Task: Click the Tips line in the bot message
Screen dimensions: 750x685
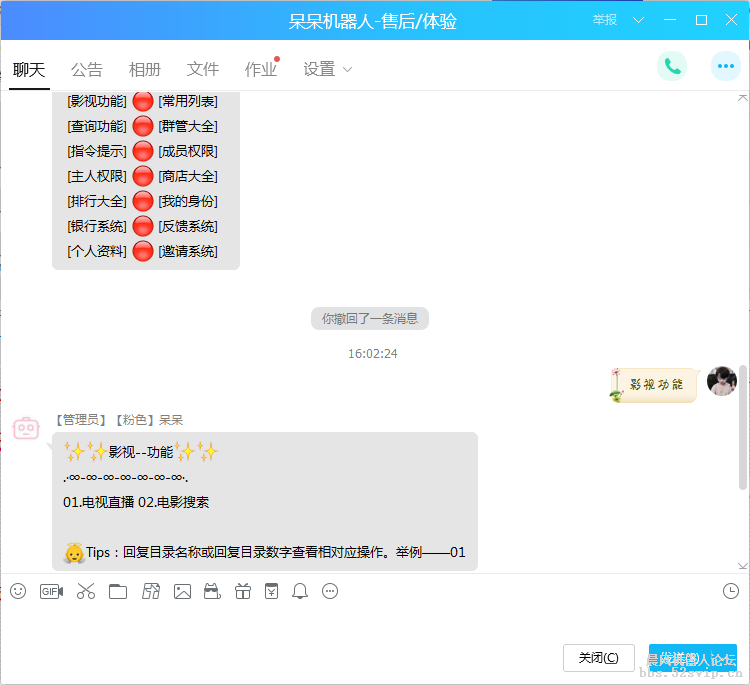Action: [264, 552]
